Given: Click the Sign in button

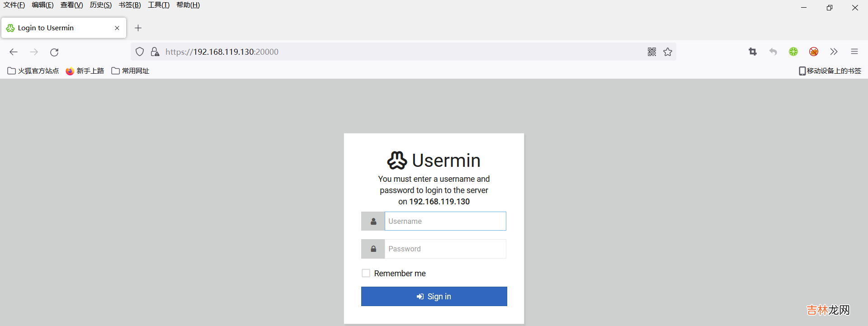Looking at the screenshot, I should [x=434, y=297].
